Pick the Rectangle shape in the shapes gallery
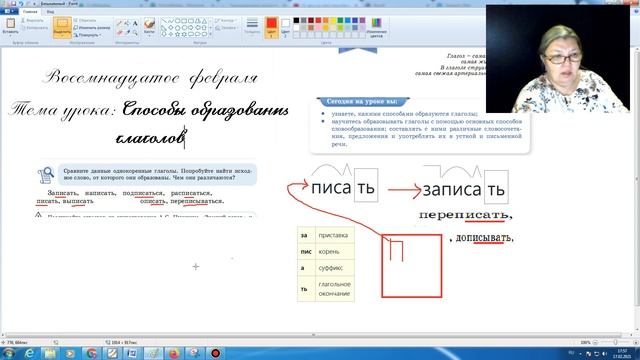The image size is (640, 360). (184, 21)
